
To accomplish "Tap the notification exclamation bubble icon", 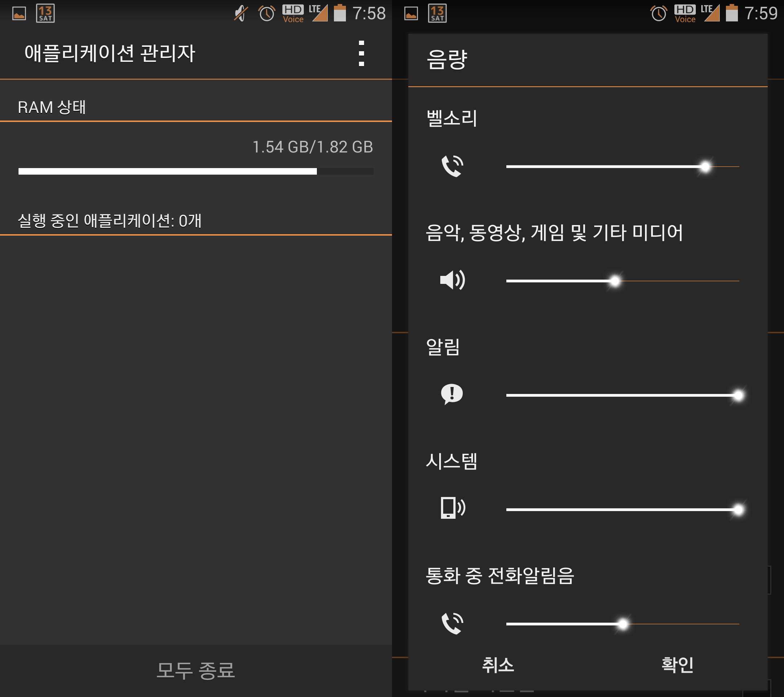I will click(452, 394).
